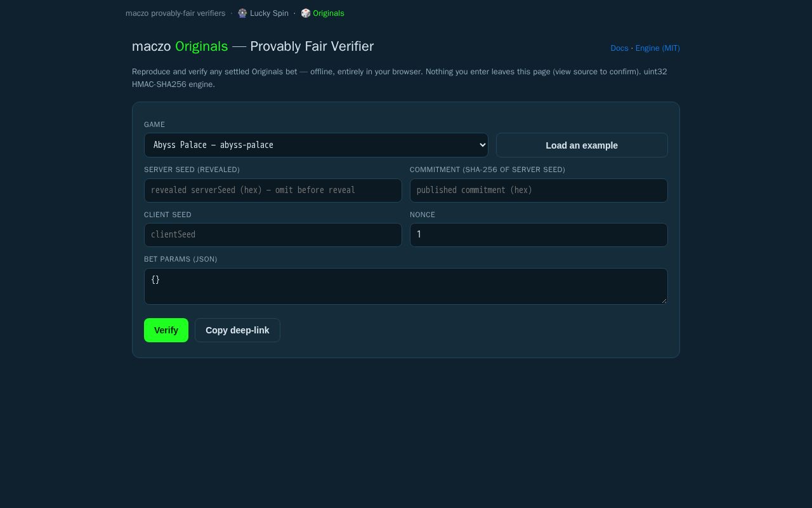Screen dimensions: 812x508
Task: Click the SERVER SEED (REVEALED) label
Action: (192, 170)
